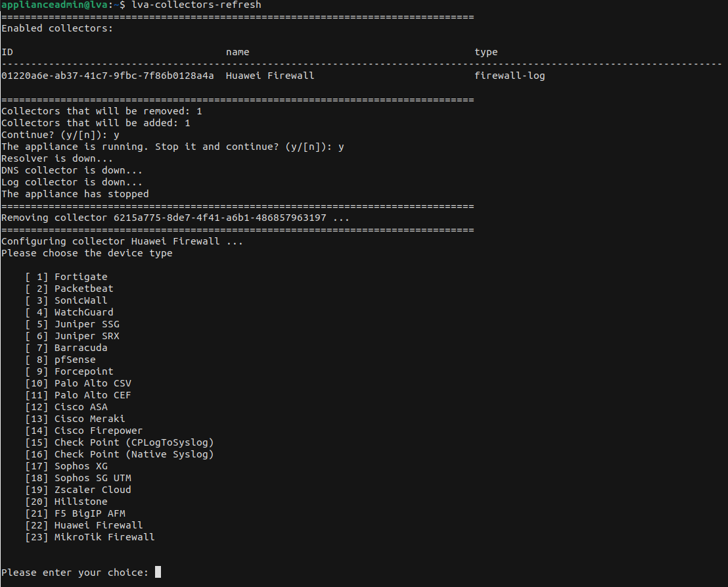Click the SonicWall device type line

tap(80, 300)
